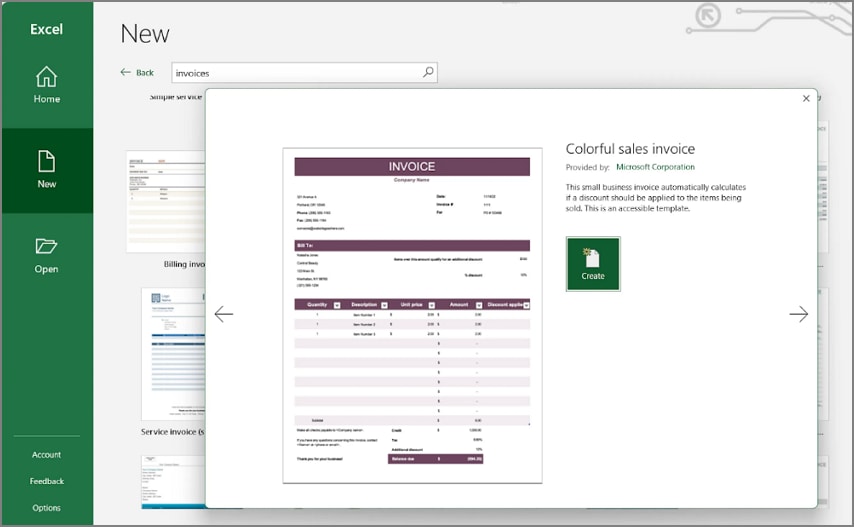Viewport: 854px width, 527px height.
Task: Show the previous template with the left arrow
Action: (224, 314)
